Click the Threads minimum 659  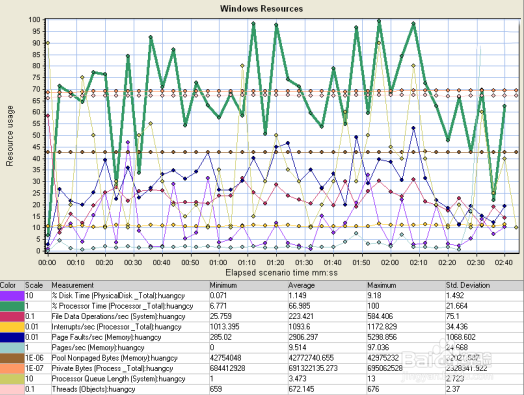pos(216,389)
